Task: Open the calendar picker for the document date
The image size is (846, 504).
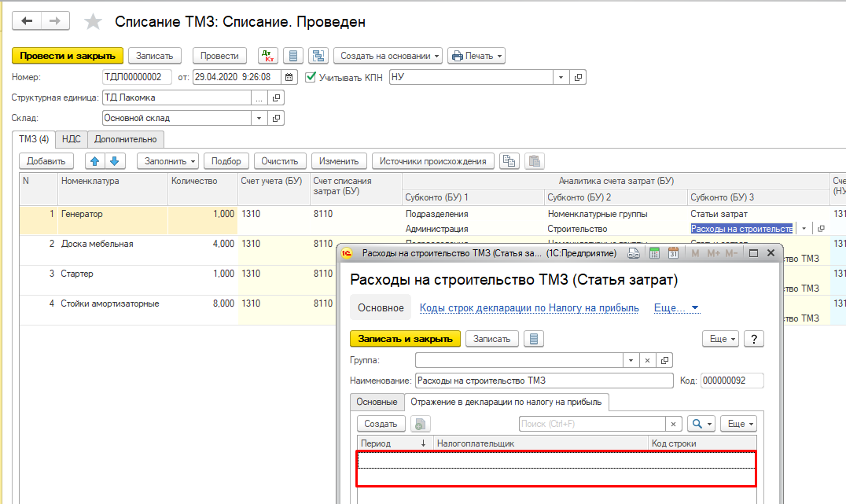Action: (289, 77)
